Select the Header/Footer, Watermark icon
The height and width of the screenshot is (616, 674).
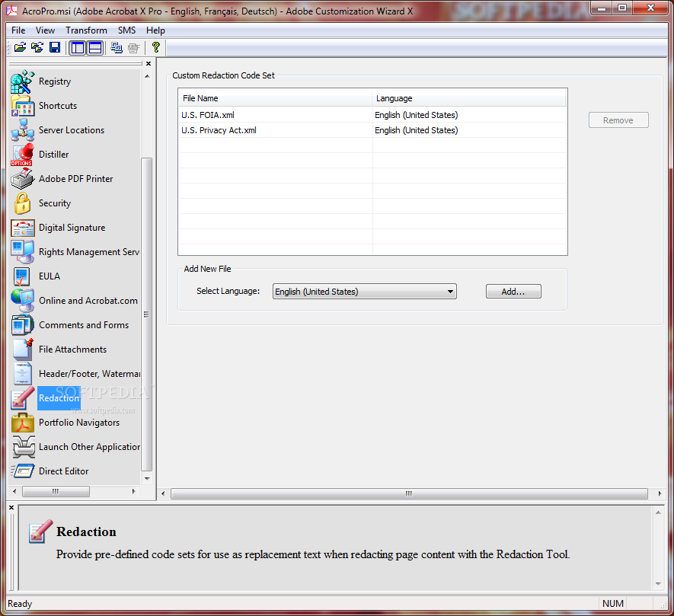click(22, 374)
